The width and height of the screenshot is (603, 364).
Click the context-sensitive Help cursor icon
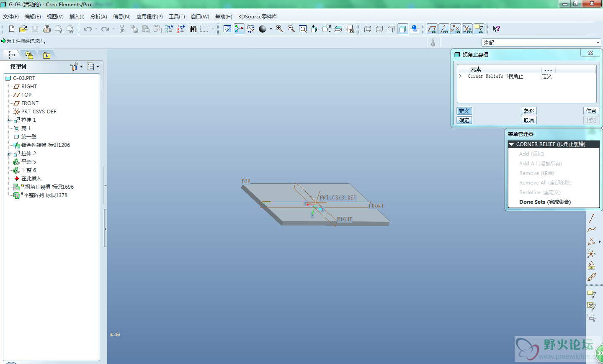pos(496,29)
